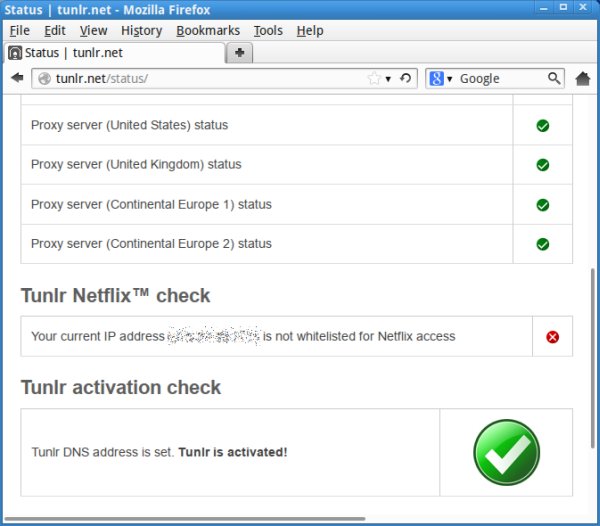Minimize the Firefox window
This screenshot has height=526, width=600.
click(544, 8)
